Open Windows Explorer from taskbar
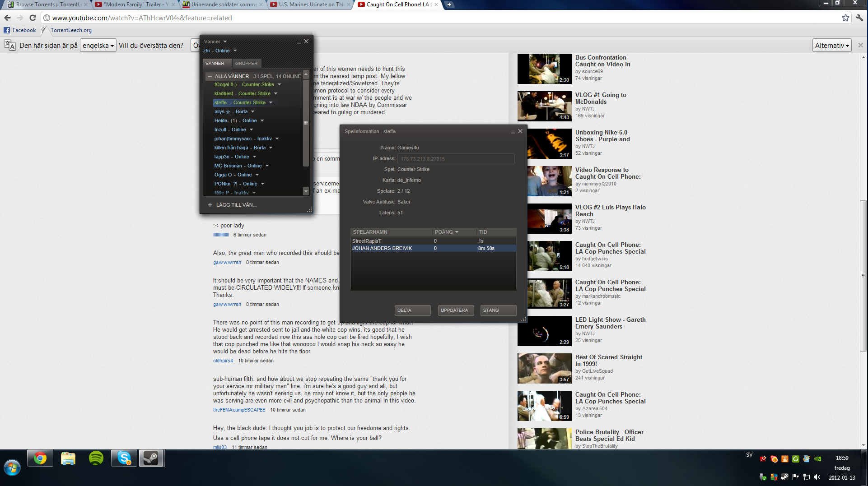This screenshot has height=486, width=868. (x=68, y=458)
